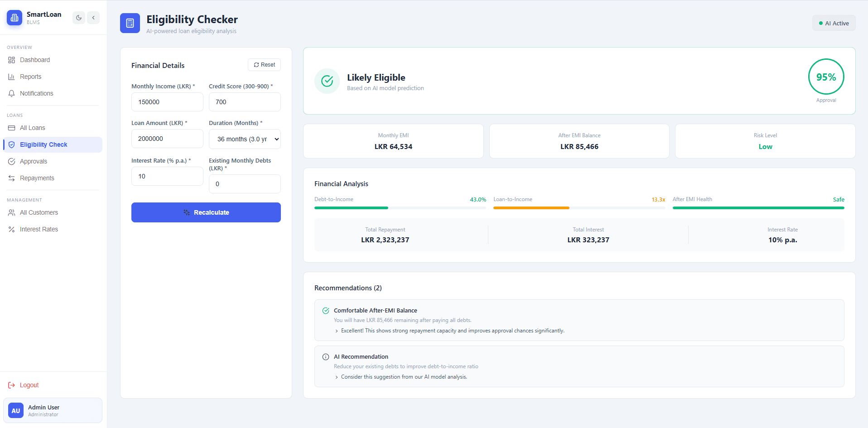This screenshot has width=868, height=428.
Task: Focus the Credit Score field
Action: (245, 102)
